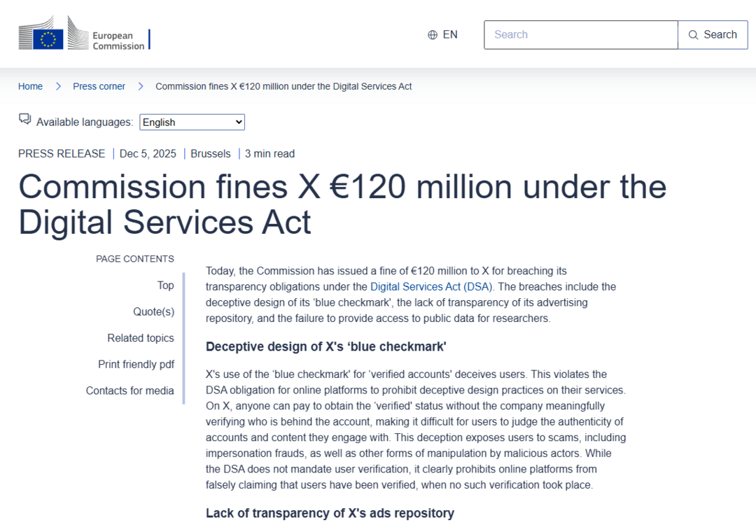
Task: Select Related topics in page contents
Action: [141, 338]
